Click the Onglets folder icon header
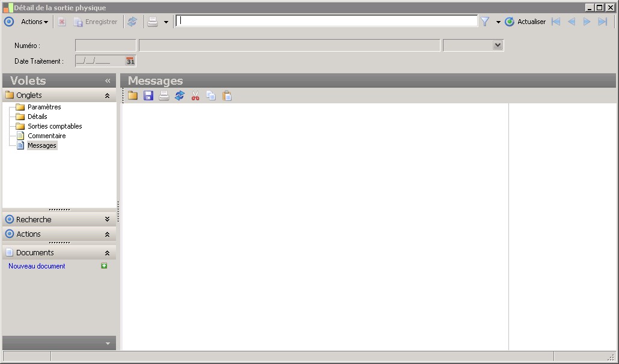 [x=10, y=95]
